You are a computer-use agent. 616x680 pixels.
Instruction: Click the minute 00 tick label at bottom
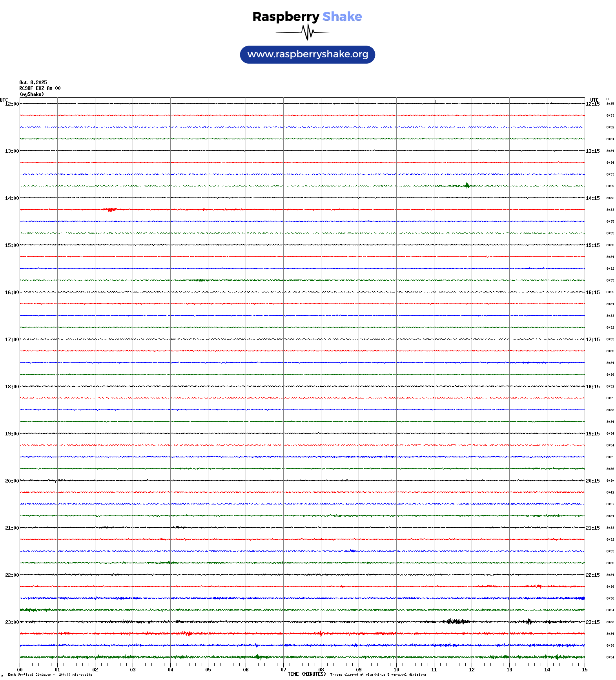pyautogui.click(x=20, y=670)
